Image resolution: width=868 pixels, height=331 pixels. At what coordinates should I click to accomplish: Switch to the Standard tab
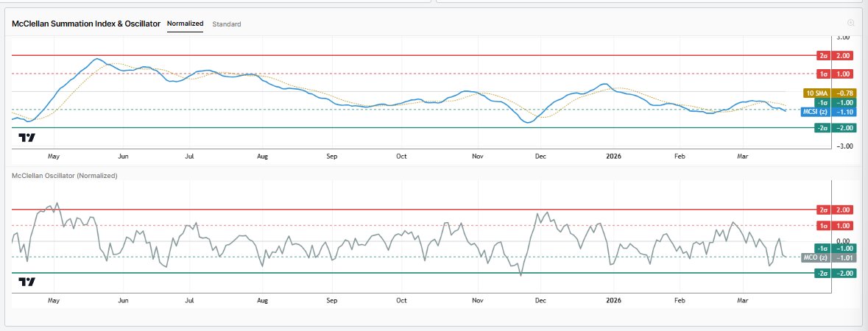point(227,24)
